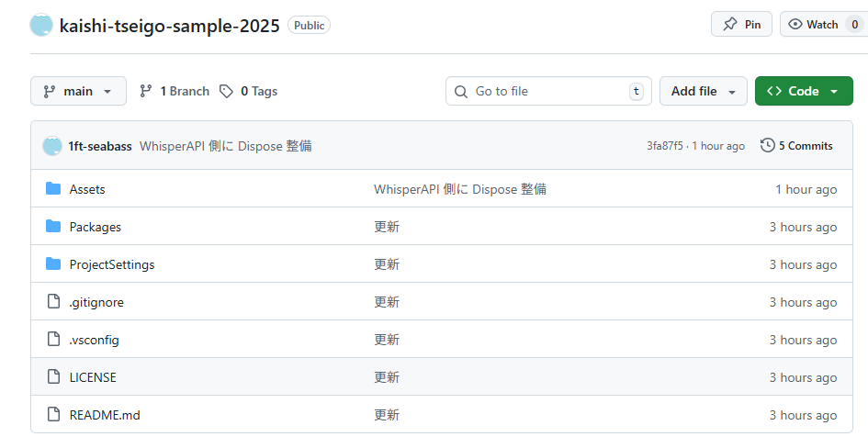Click the ProjectSettings folder icon
This screenshot has width=868, height=448.
[x=52, y=264]
